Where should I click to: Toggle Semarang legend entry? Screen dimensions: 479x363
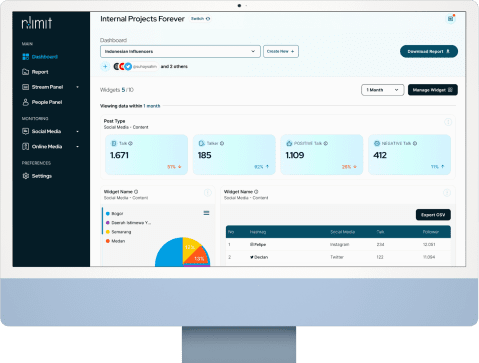tap(118, 232)
